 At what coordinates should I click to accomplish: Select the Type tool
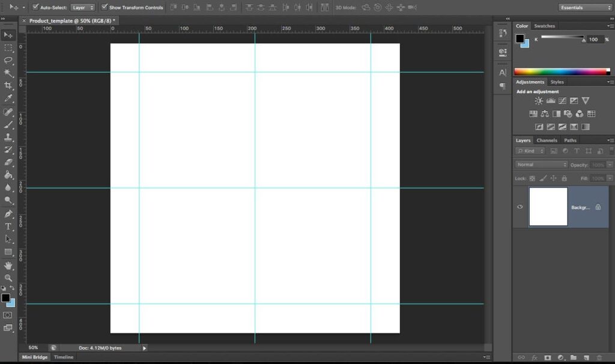[8, 226]
